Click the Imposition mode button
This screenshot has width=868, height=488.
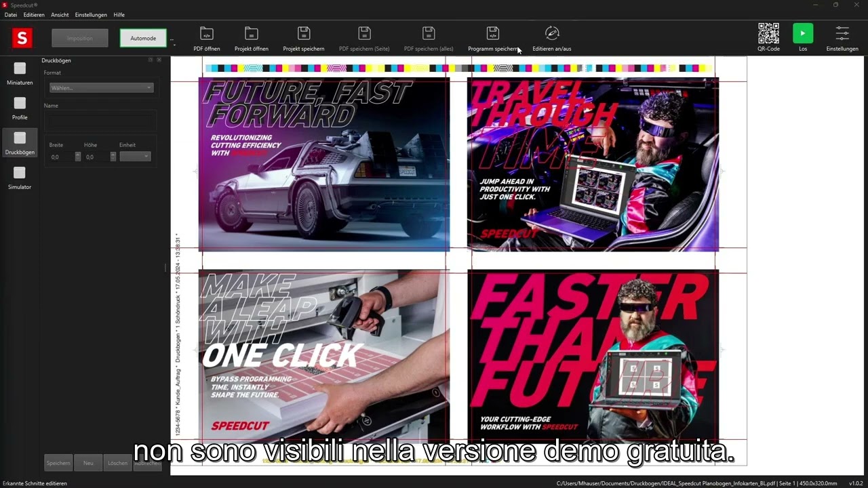[80, 38]
